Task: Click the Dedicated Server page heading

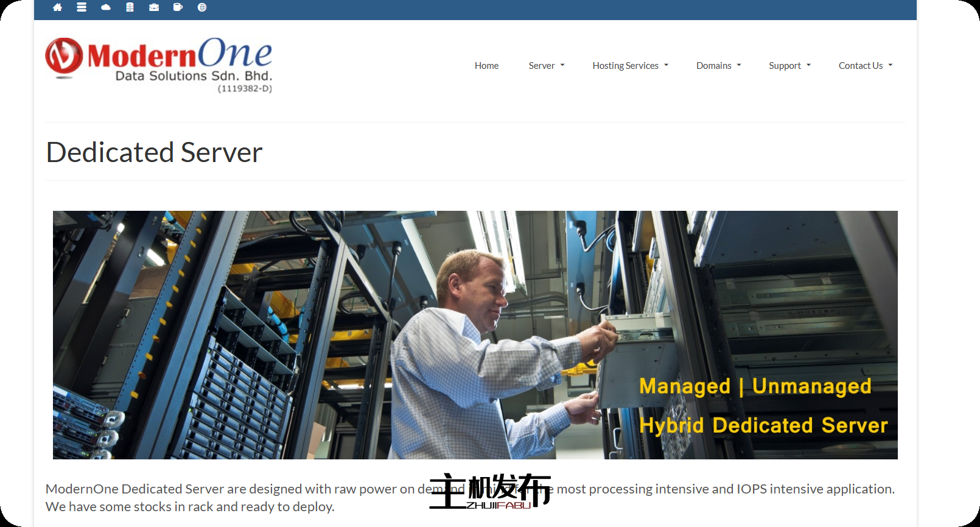Action: (x=155, y=152)
